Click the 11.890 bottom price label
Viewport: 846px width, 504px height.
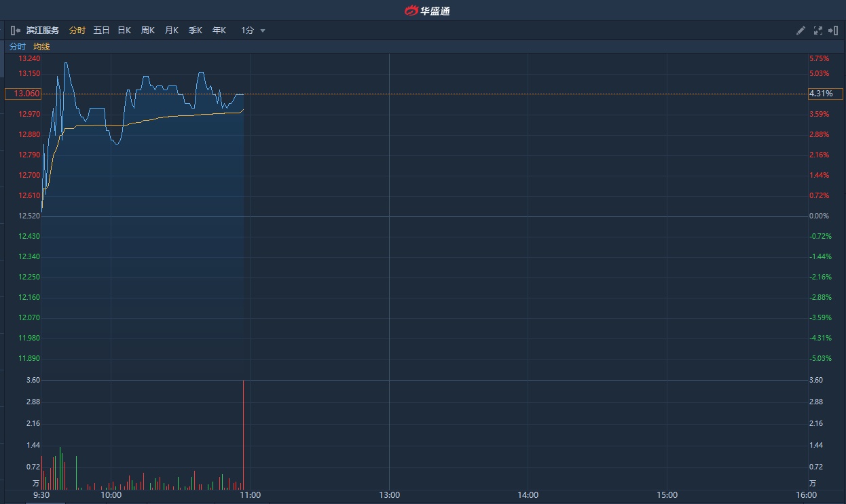pyautogui.click(x=29, y=358)
